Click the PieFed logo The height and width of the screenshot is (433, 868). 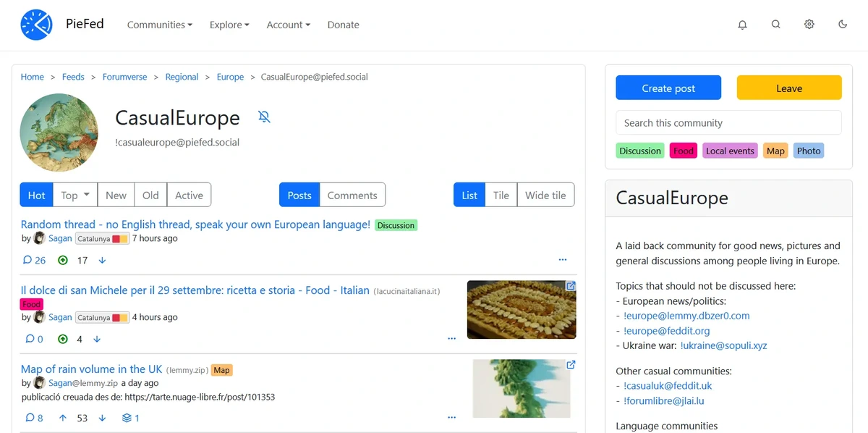point(36,25)
